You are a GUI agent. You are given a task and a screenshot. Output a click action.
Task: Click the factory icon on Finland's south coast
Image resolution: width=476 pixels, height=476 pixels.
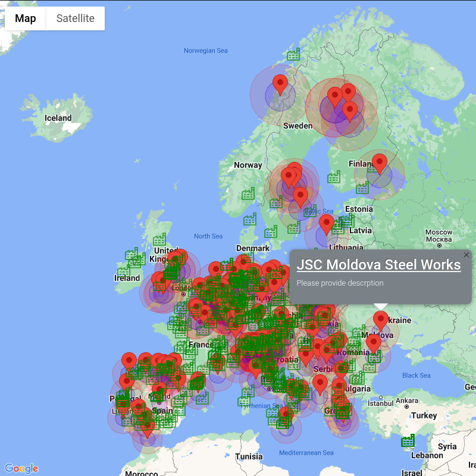click(x=362, y=187)
